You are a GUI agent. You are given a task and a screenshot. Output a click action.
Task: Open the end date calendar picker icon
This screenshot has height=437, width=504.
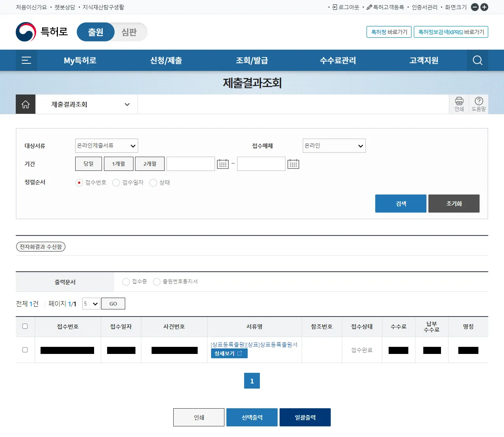click(x=293, y=164)
